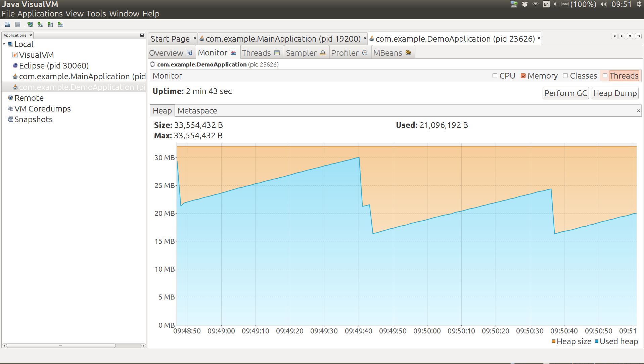This screenshot has width=644, height=364.
Task: Minimize the Applications side panel
Action: pyautogui.click(x=142, y=35)
